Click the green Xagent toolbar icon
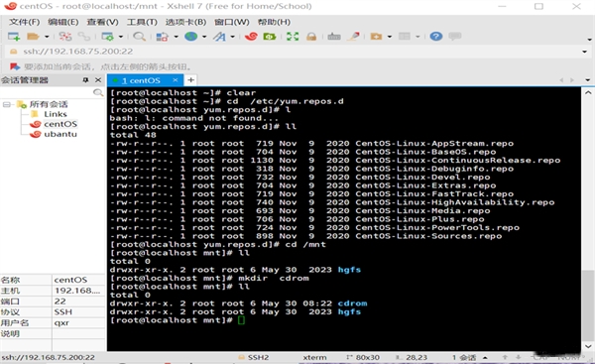 (x=270, y=37)
